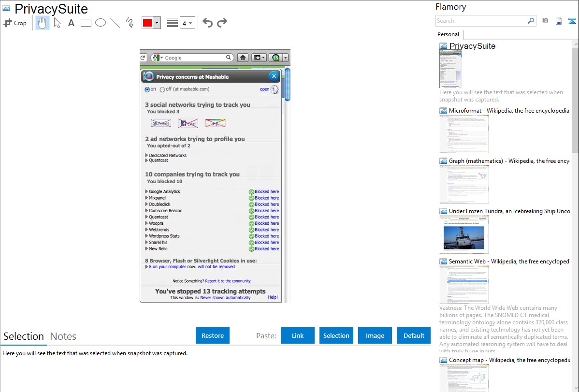
Task: Click '8 on your computer' cookies link
Action: tap(167, 267)
